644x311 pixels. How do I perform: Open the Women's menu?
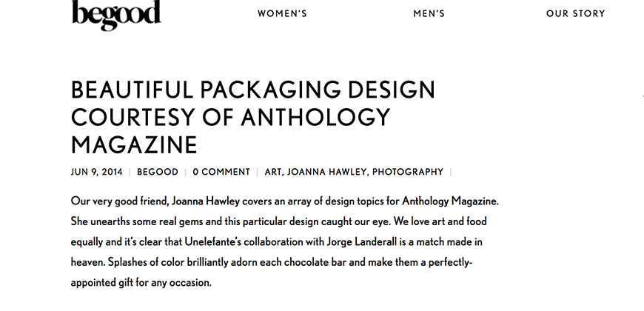coord(282,13)
